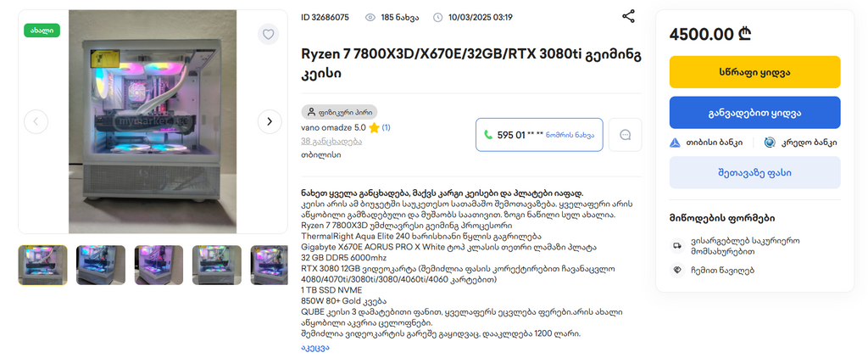Open seller review count (1)

point(386,127)
